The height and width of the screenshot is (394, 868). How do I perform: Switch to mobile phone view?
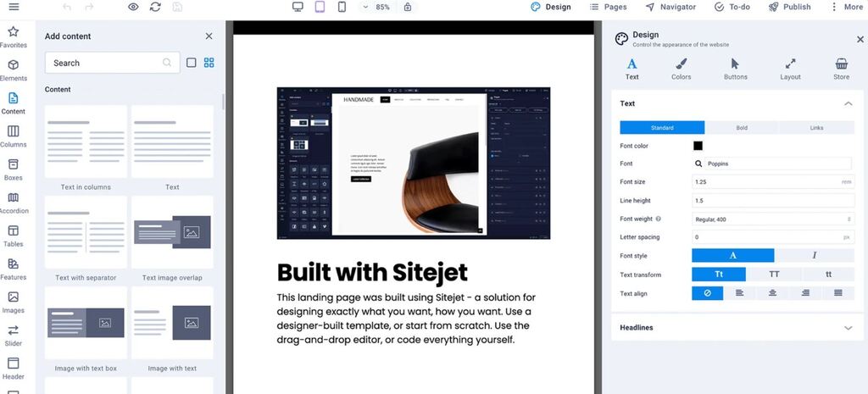(342, 7)
